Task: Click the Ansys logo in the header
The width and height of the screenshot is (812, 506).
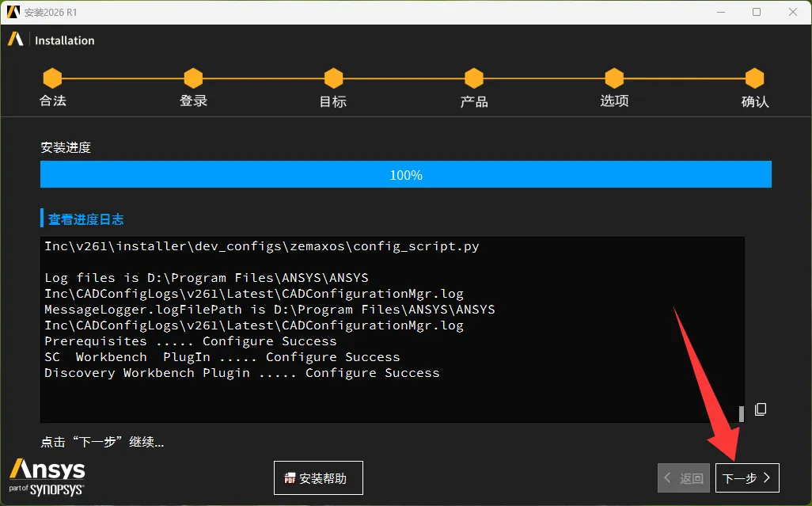Action: coord(16,40)
